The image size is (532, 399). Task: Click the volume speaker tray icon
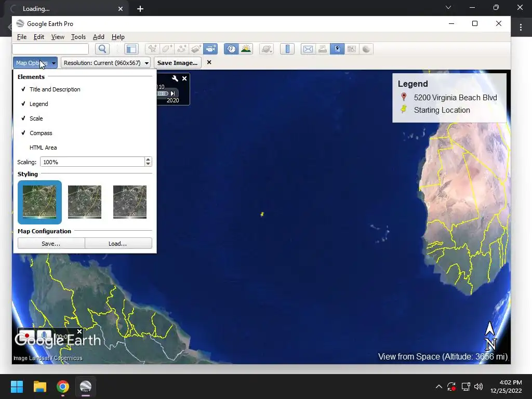coord(478,387)
